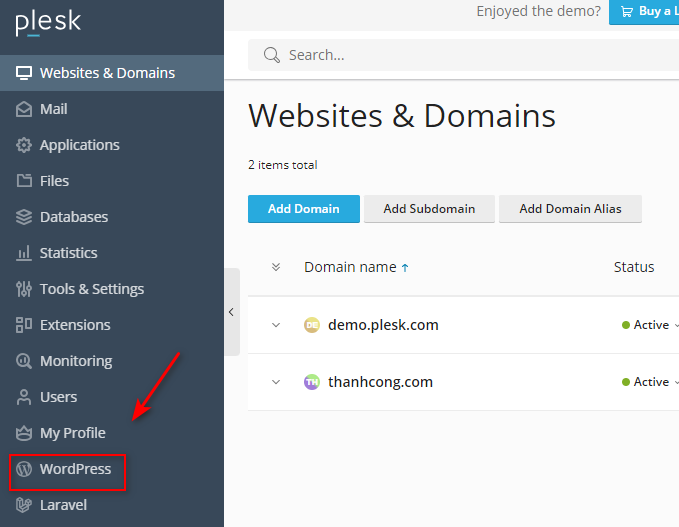Click the Tools & Settings sliders icon

[x=24, y=289]
